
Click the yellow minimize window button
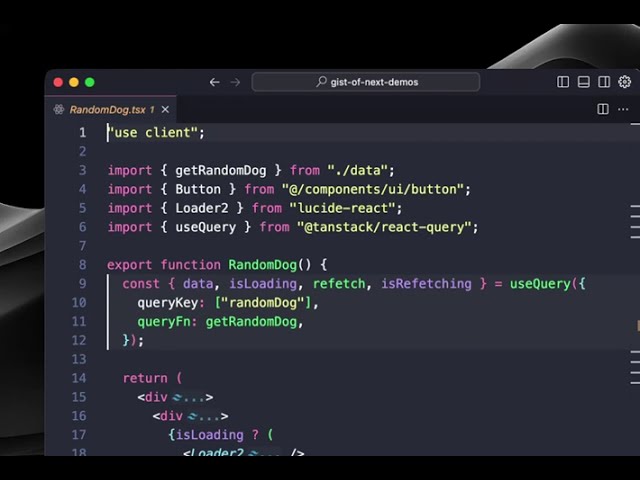pyautogui.click(x=74, y=82)
